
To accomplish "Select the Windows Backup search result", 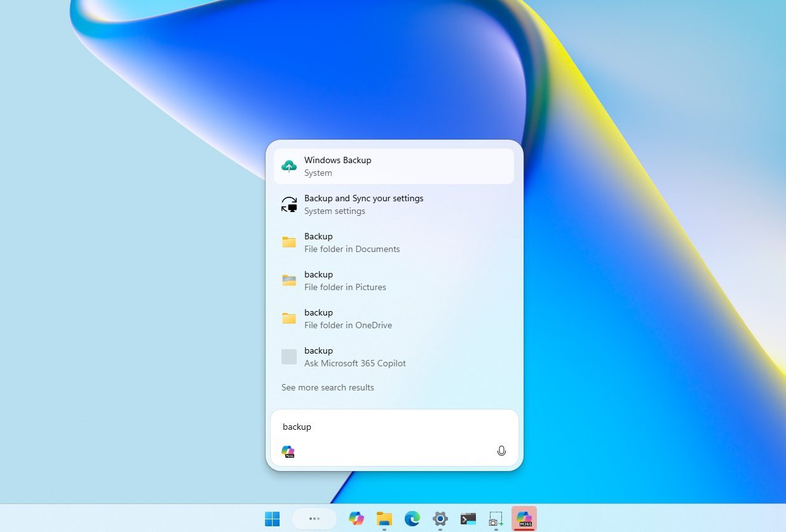I will click(x=394, y=166).
